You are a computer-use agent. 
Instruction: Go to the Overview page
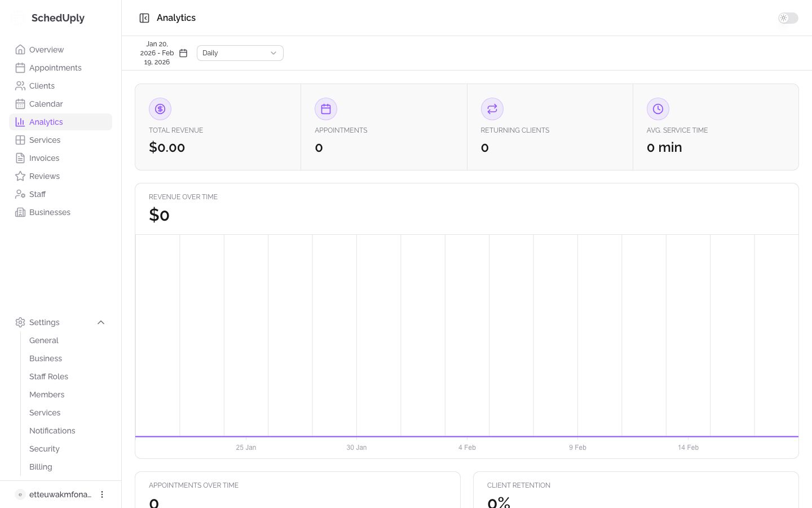[46, 50]
